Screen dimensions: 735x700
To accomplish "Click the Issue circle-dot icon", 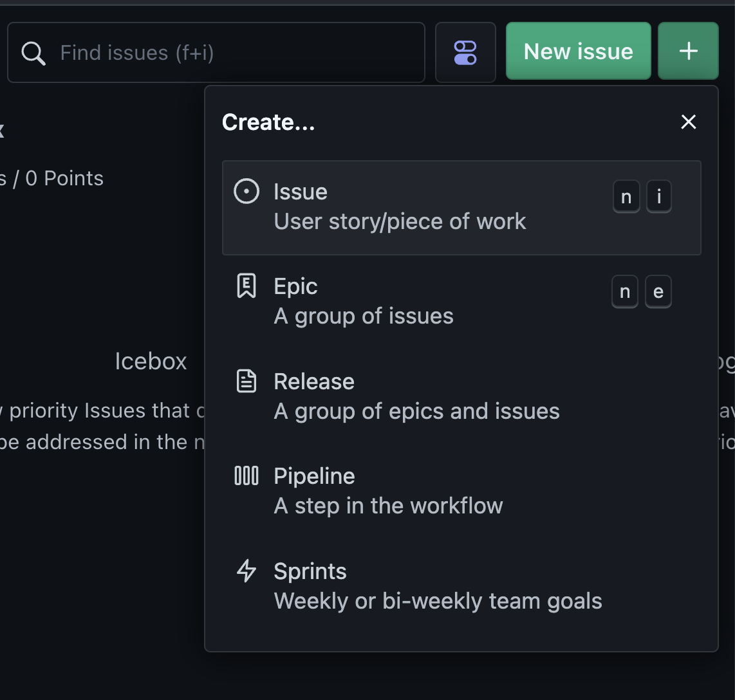I will tap(247, 192).
